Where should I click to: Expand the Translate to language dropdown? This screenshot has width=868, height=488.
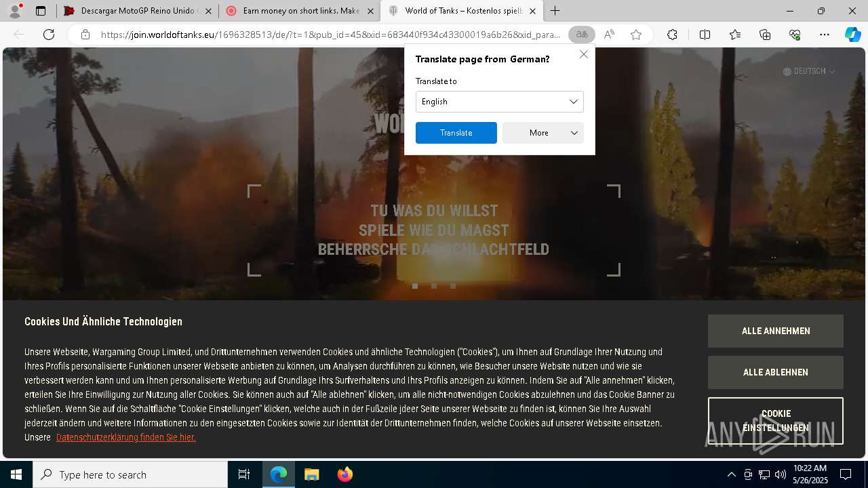499,102
